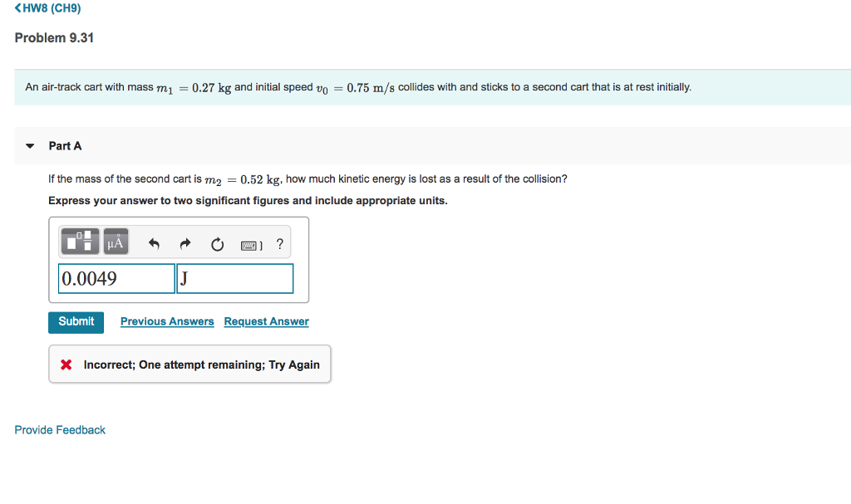Select the Problem 9.31 heading
The width and height of the screenshot is (851, 504).
(x=54, y=37)
